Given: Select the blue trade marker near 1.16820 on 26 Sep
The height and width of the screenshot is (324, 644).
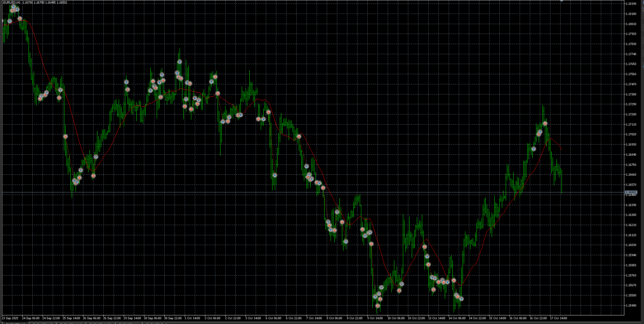Looking at the screenshot, I should (96, 157).
